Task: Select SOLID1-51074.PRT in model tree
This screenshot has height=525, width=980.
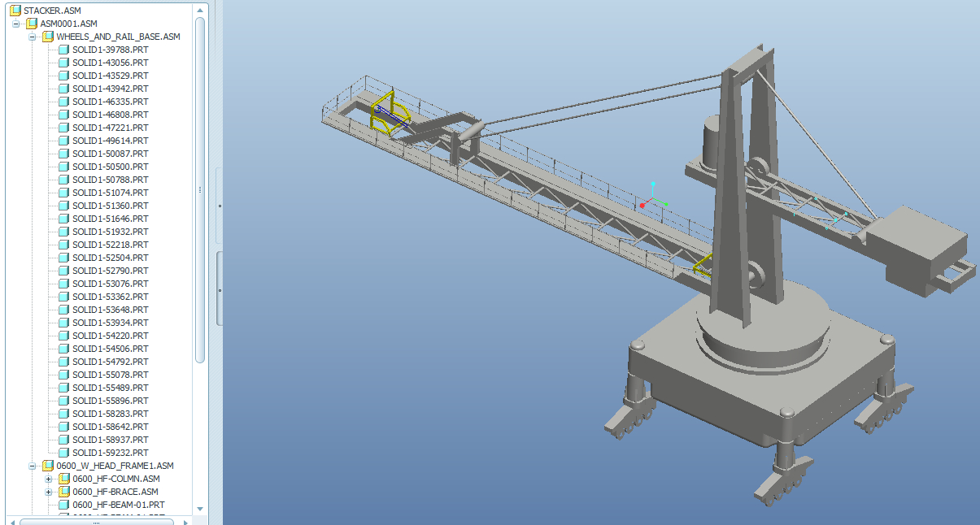Action: [111, 193]
